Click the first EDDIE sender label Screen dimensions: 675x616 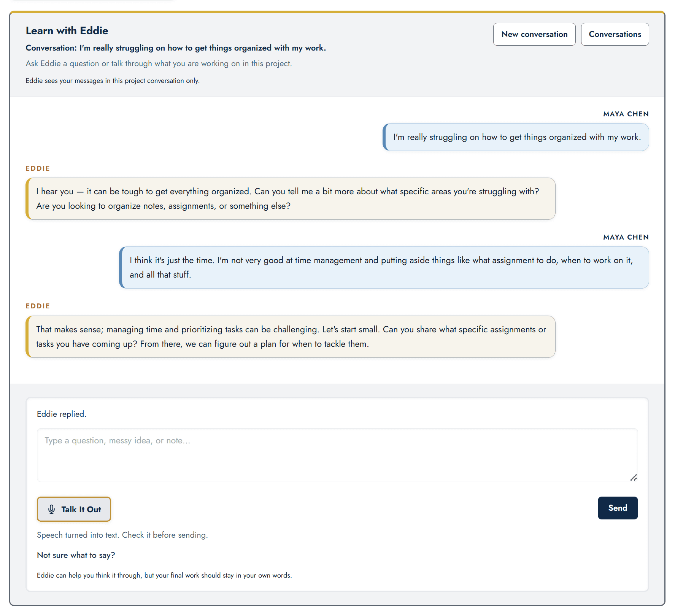click(38, 168)
